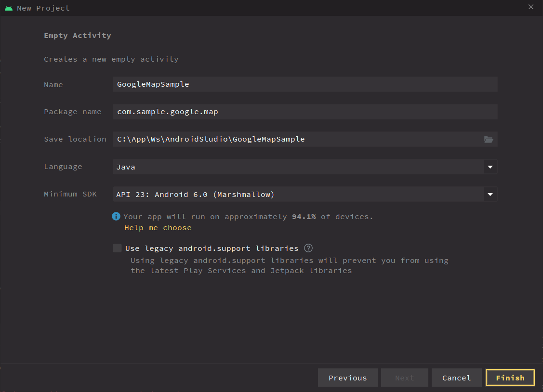The image size is (543, 392).
Task: Click the '94.1%' device percentage text
Action: [304, 217]
